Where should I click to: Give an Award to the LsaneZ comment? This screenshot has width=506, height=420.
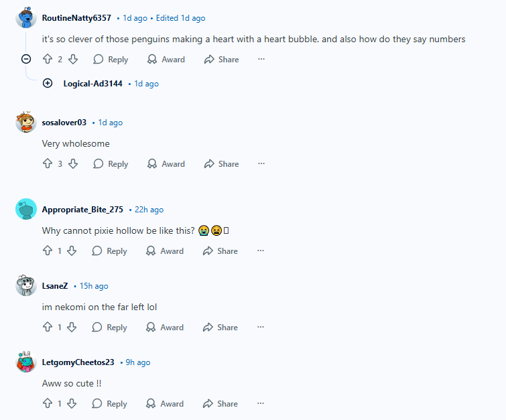point(165,328)
